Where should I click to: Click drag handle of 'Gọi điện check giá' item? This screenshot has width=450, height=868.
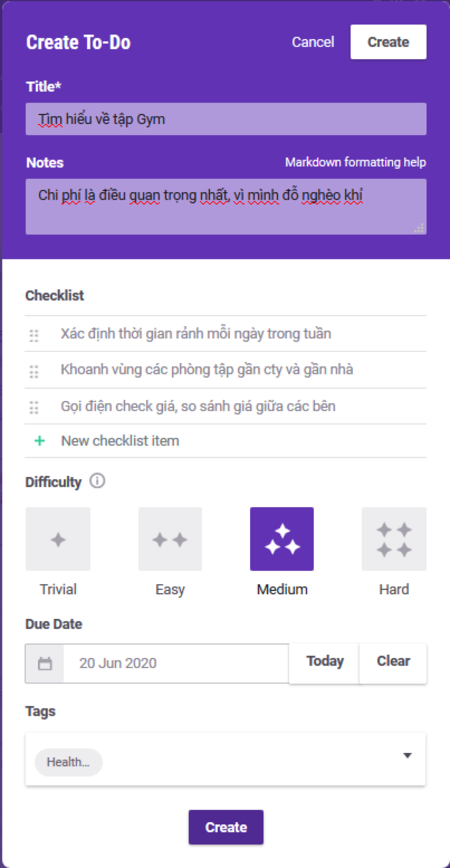coord(34,407)
